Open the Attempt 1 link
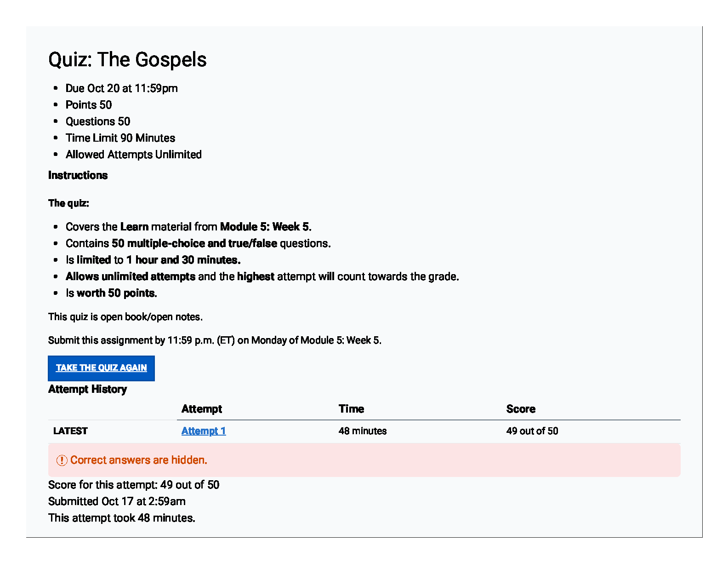Screen dimensions: 728x563 (x=204, y=431)
